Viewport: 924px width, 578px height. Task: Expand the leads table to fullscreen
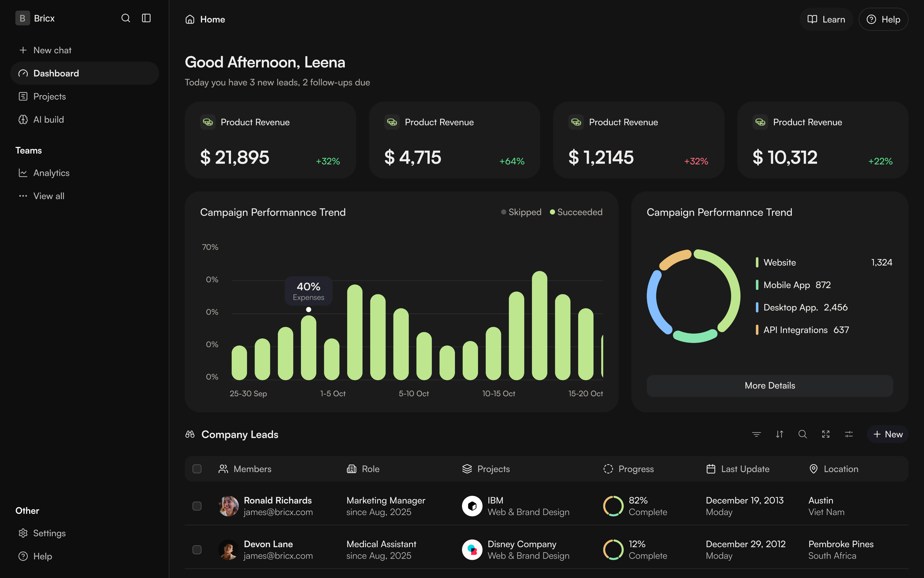pos(826,434)
